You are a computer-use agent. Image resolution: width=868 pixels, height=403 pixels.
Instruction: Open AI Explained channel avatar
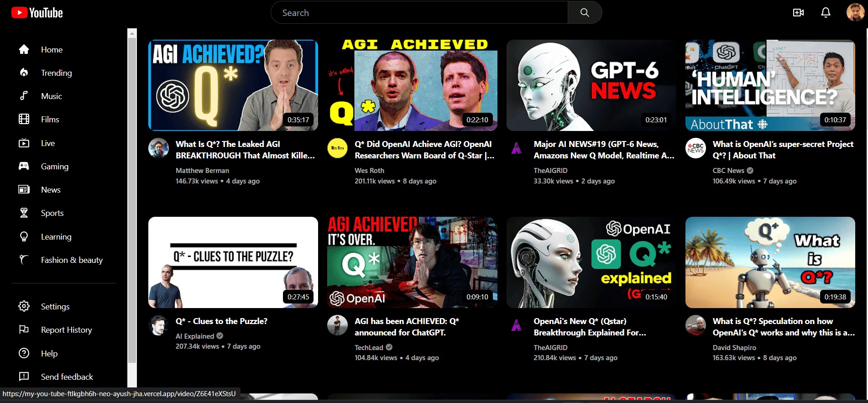coord(158,325)
